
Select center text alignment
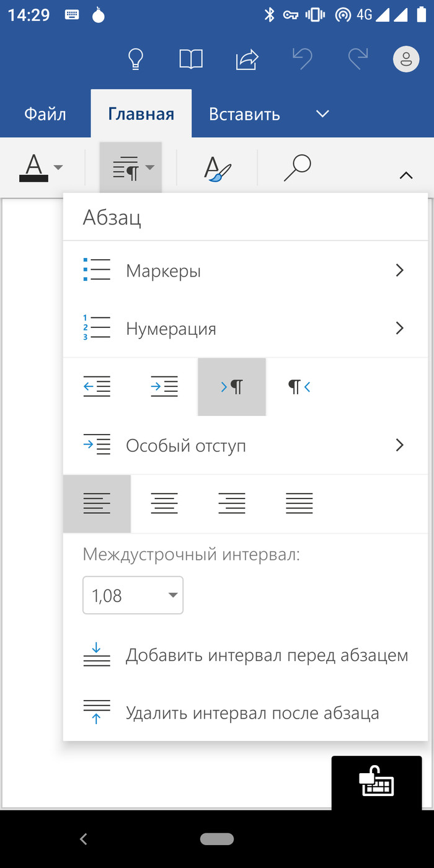point(164,503)
